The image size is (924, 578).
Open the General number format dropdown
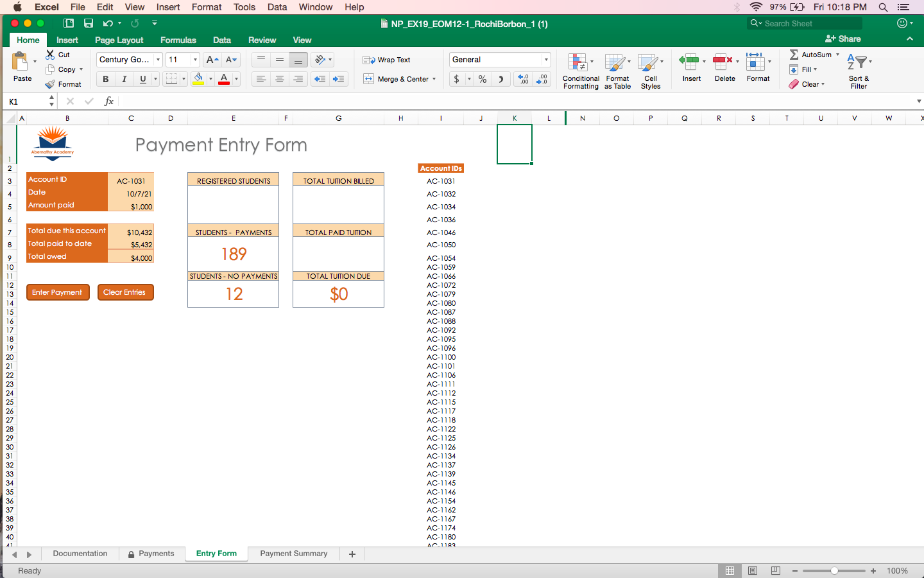499,59
